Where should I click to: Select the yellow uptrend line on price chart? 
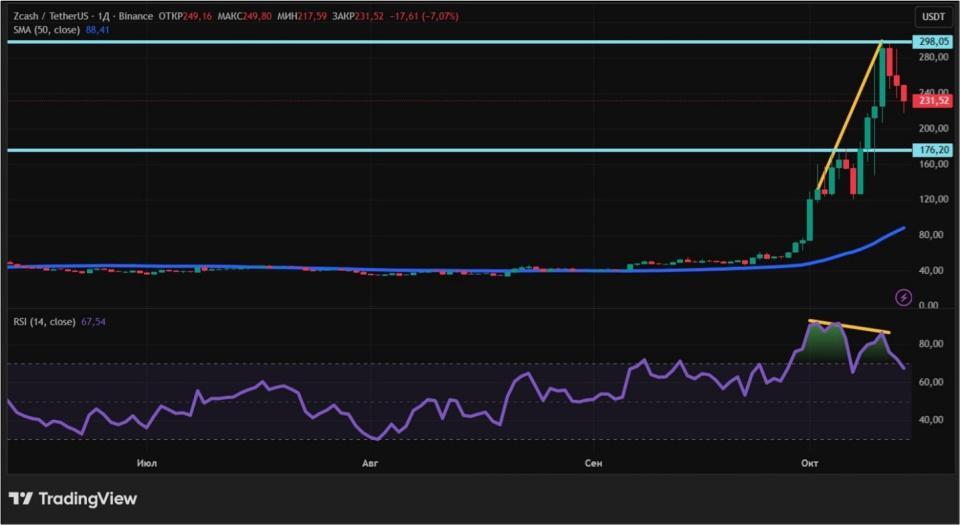click(850, 115)
